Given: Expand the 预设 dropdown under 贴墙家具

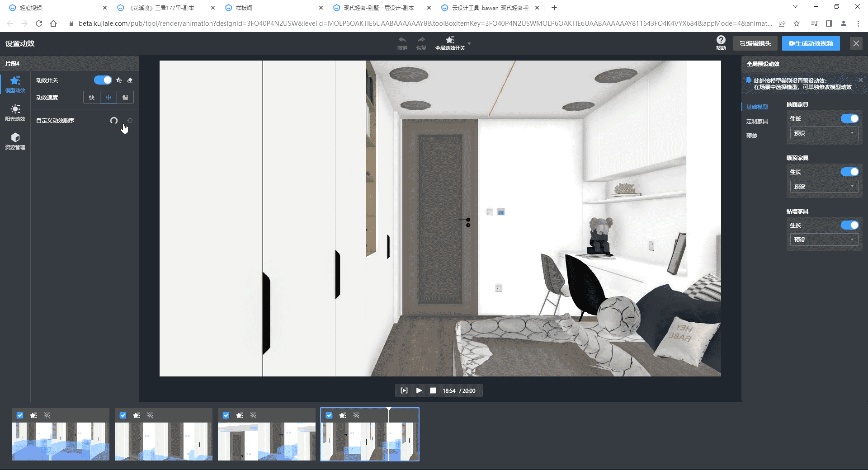Looking at the screenshot, I should point(824,240).
